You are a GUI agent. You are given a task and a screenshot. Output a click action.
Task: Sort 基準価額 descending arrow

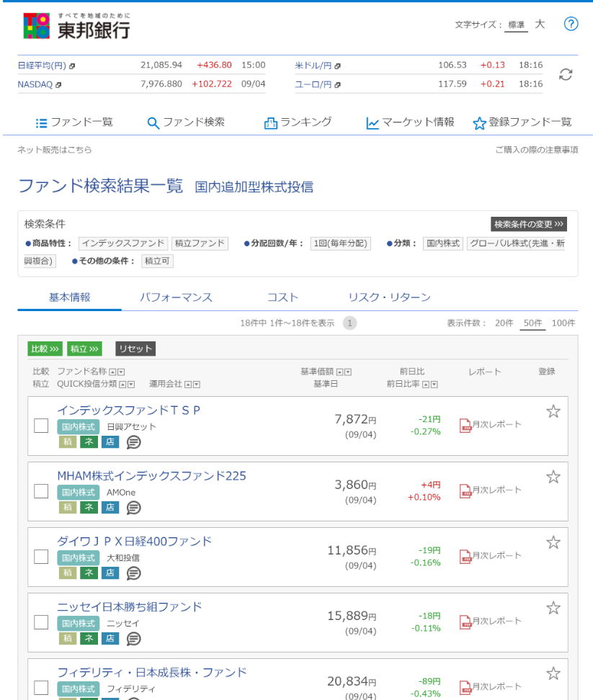pyautogui.click(x=348, y=372)
